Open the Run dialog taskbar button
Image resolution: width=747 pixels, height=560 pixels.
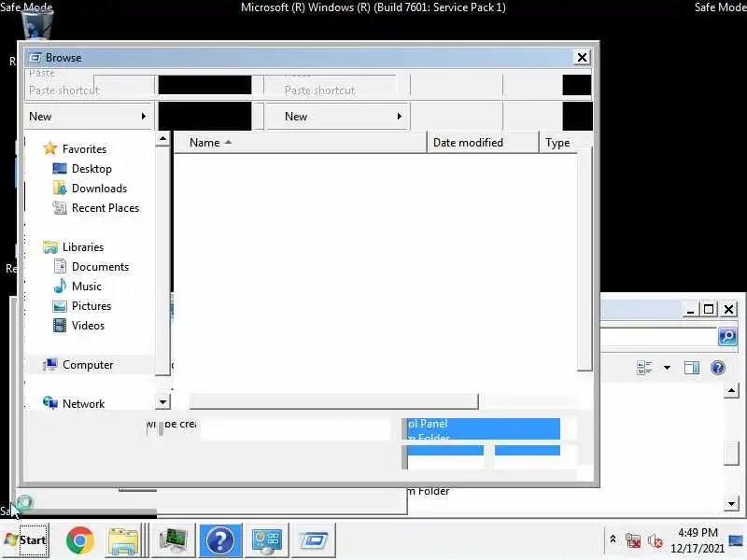314,540
